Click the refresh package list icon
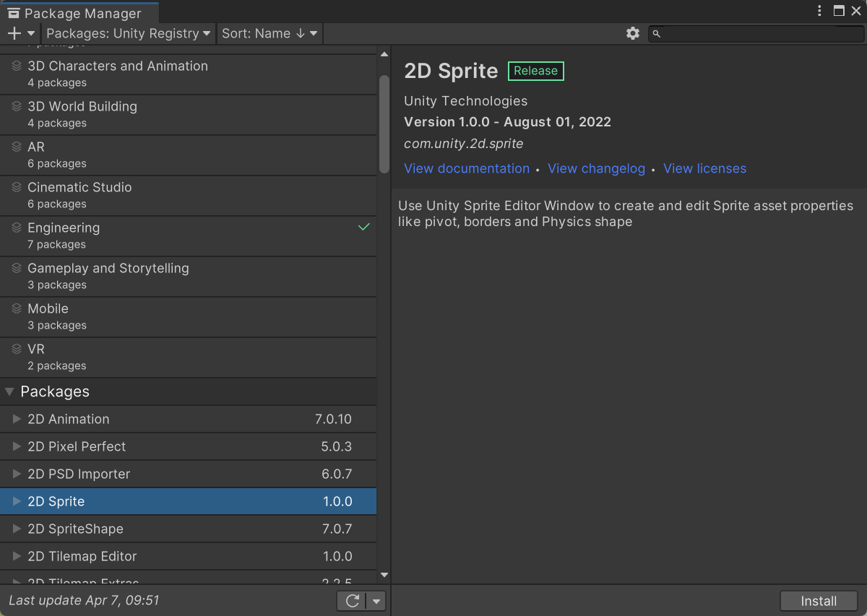Screen dimensions: 867x616 click(x=353, y=601)
